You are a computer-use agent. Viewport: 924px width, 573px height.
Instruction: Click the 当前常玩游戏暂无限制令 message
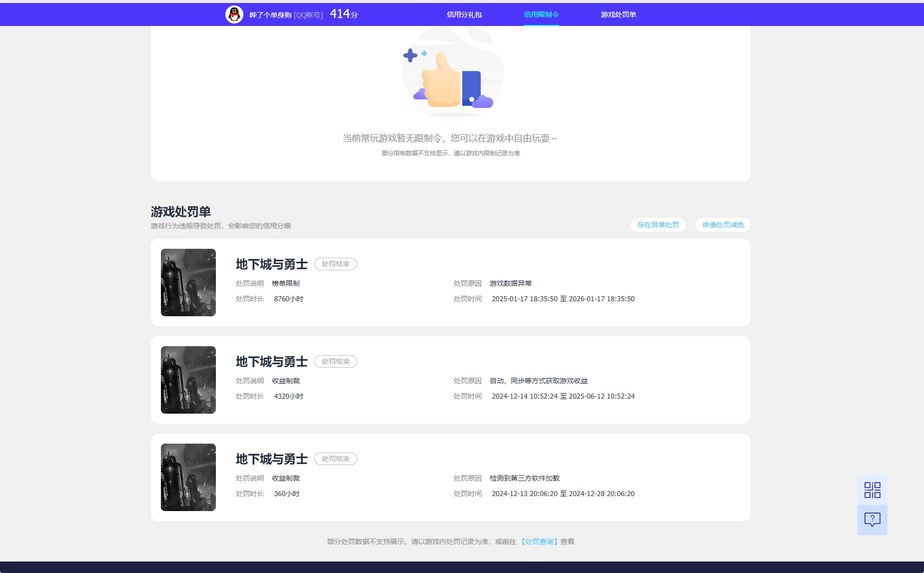point(450,138)
